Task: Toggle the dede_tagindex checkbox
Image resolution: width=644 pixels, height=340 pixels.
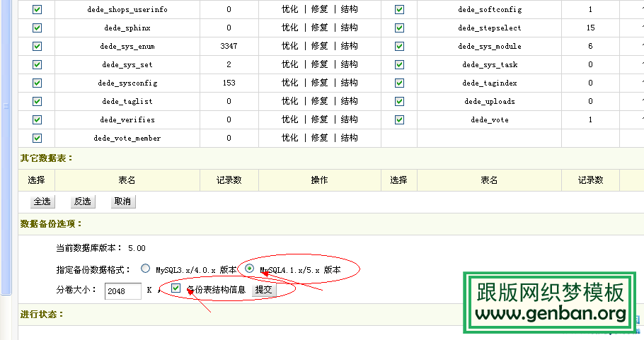Action: [399, 83]
